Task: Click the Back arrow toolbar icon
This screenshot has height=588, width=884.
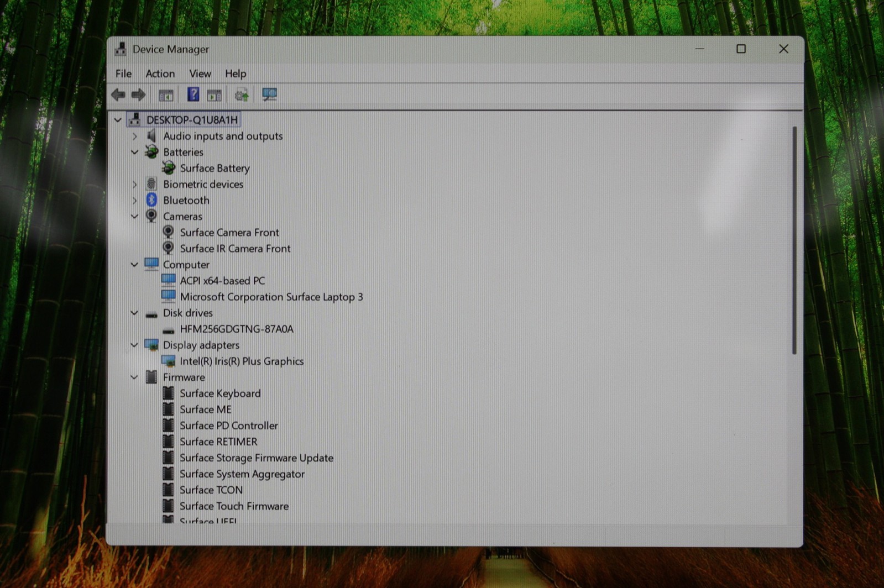Action: [118, 95]
